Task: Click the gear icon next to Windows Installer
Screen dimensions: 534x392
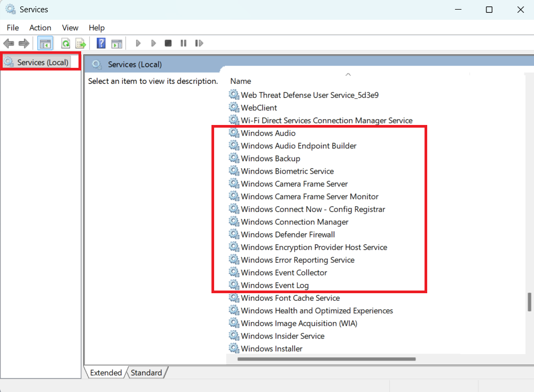Action: 234,348
